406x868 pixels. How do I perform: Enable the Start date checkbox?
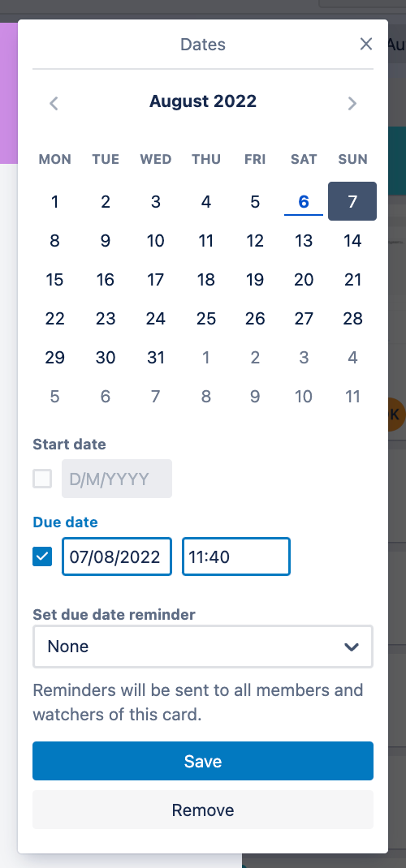point(42,479)
